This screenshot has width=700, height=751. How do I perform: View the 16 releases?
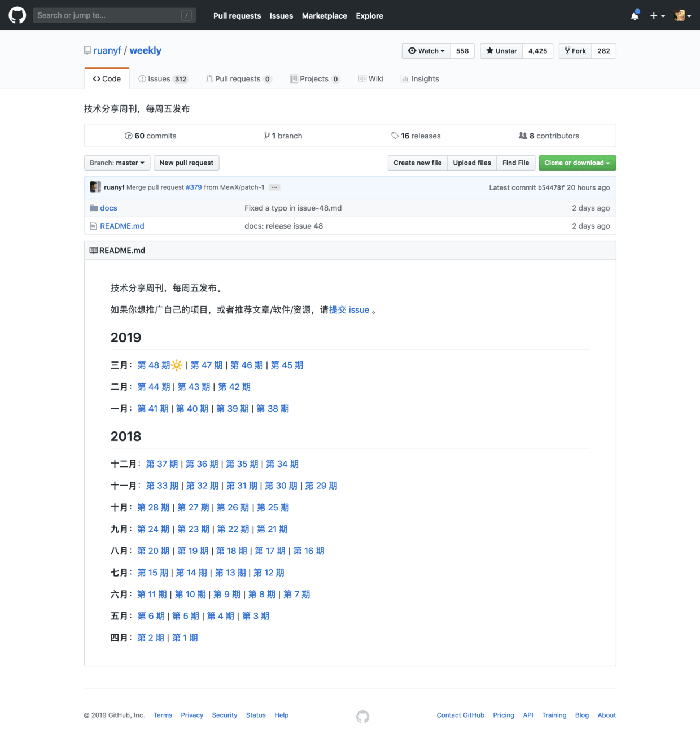coord(416,136)
